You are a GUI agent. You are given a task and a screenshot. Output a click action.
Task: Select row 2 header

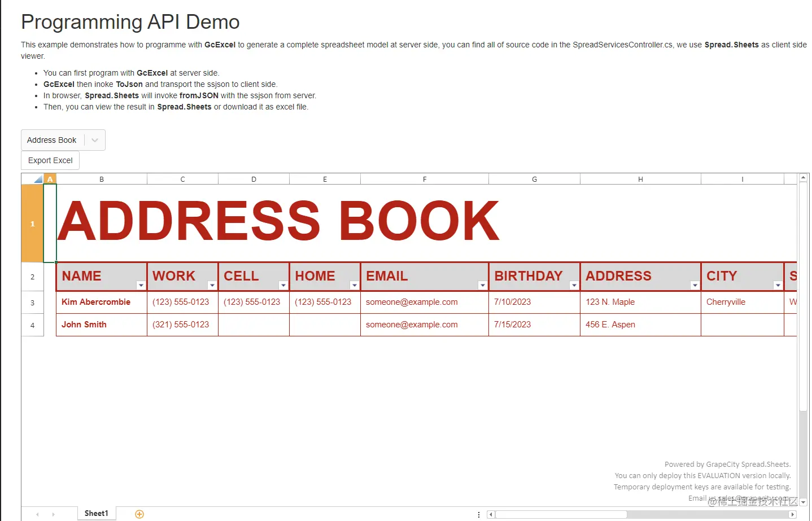click(32, 277)
